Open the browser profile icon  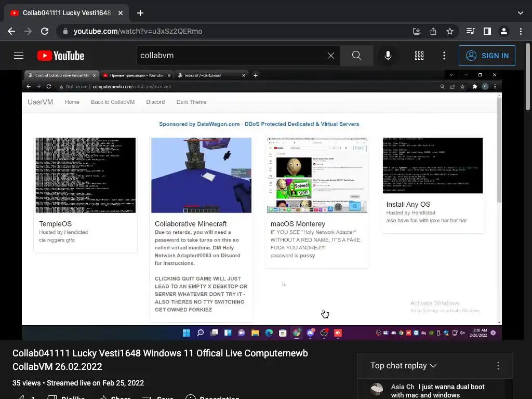[x=504, y=31]
